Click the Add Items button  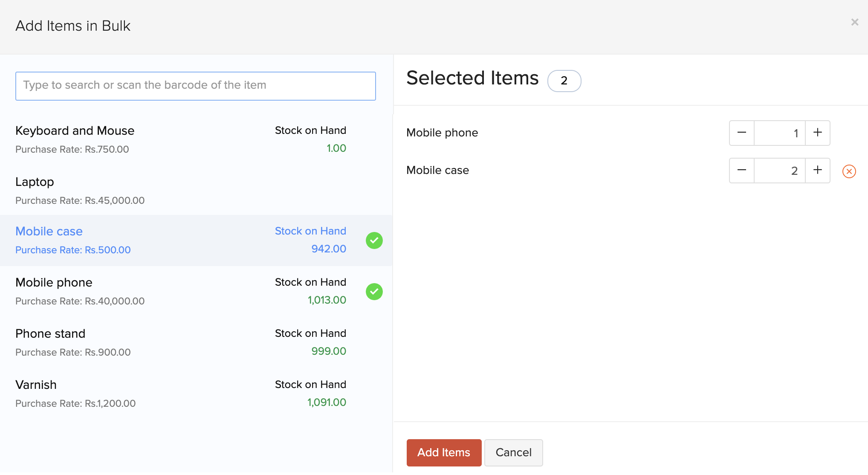[444, 452]
